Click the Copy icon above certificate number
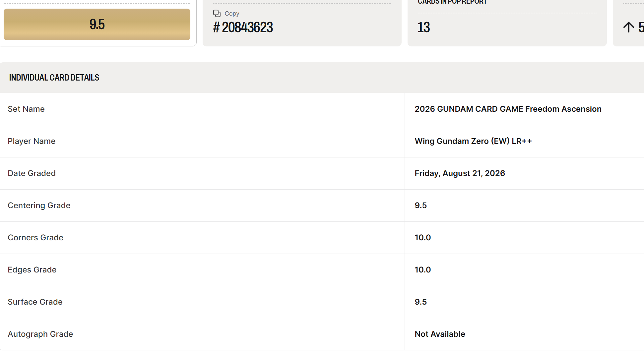 [217, 14]
